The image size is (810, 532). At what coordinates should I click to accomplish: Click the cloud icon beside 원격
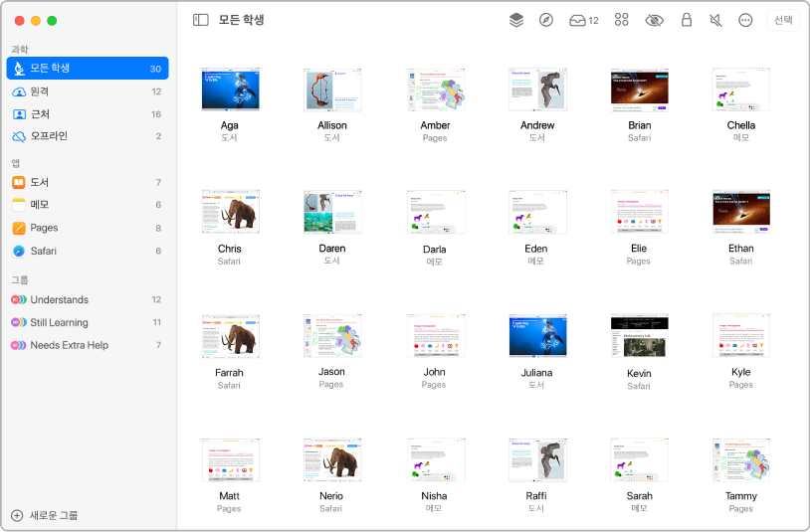coord(19,91)
